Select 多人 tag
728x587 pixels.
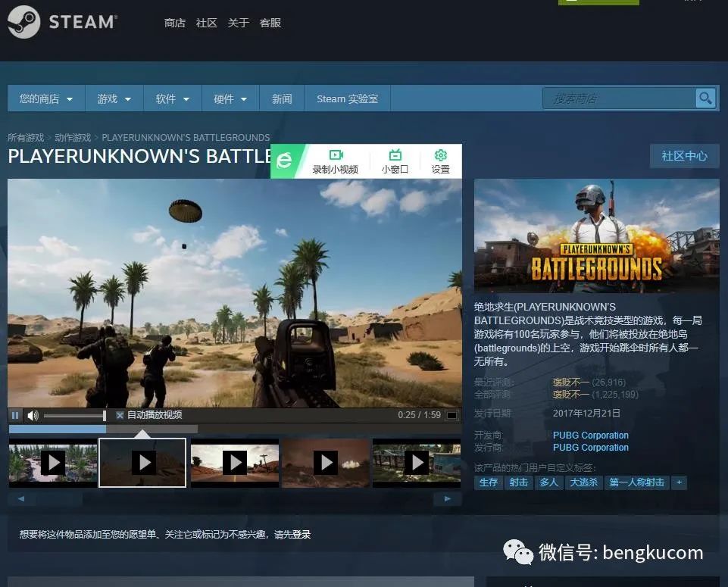548,482
